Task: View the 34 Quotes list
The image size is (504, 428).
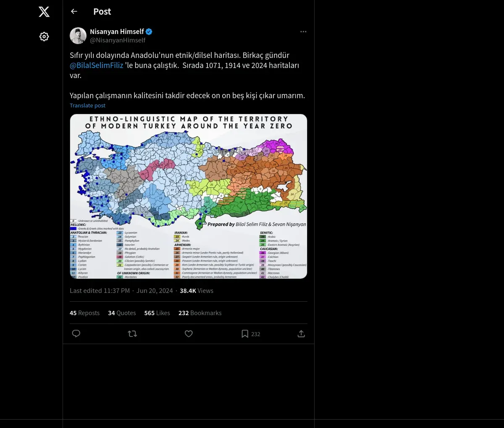Action: click(122, 313)
